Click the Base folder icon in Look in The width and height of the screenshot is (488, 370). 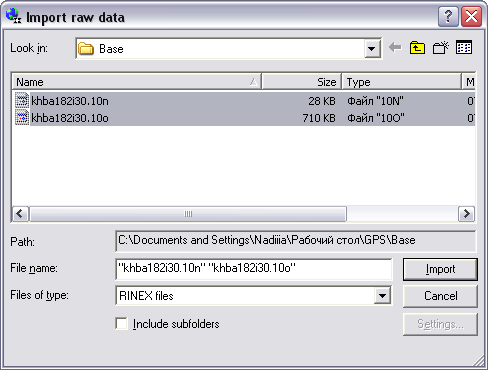pyautogui.click(x=86, y=49)
